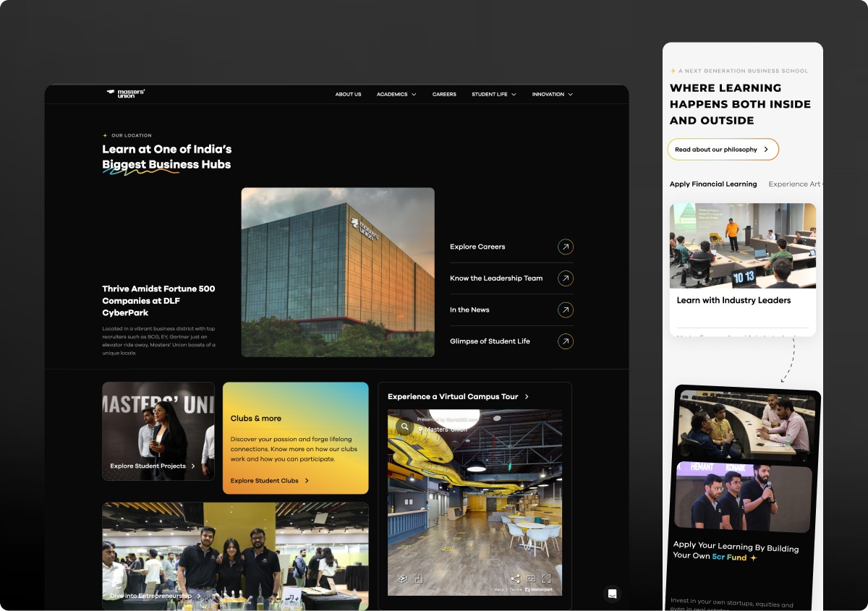Click chevron beside Virtual Campus Tour title
868x611 pixels.
(x=527, y=396)
